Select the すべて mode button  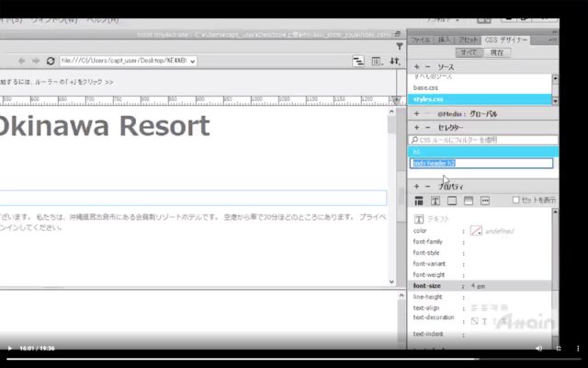tap(469, 52)
